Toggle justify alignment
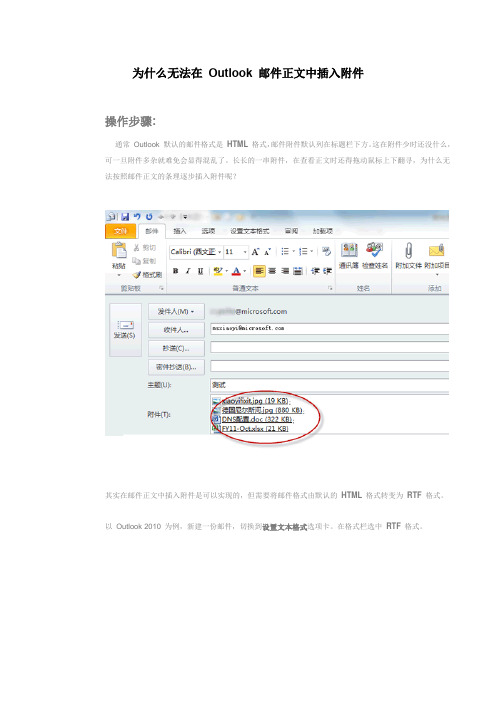Image resolution: width=496 pixels, height=702 pixels. 297,271
